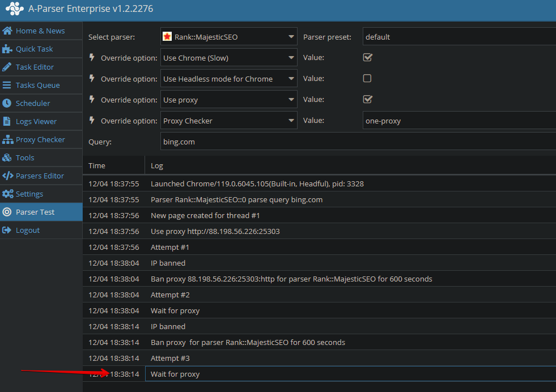556x392 pixels.
Task: Toggle the Use proxy value checkbox
Action: 367,100
